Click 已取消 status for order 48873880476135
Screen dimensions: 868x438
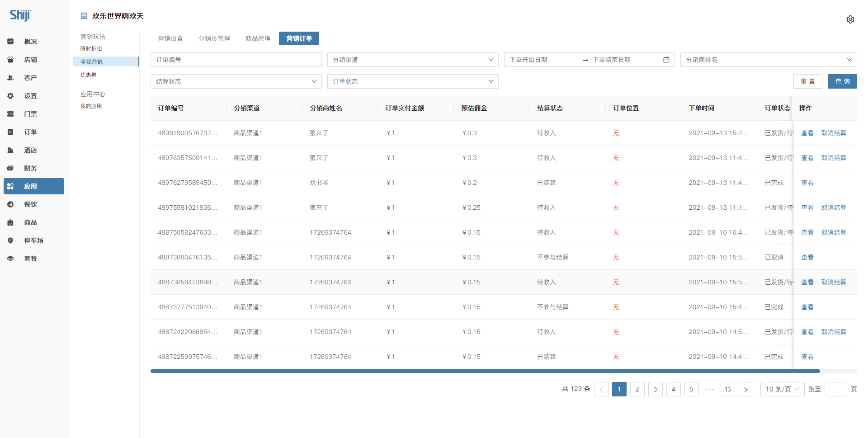click(774, 257)
